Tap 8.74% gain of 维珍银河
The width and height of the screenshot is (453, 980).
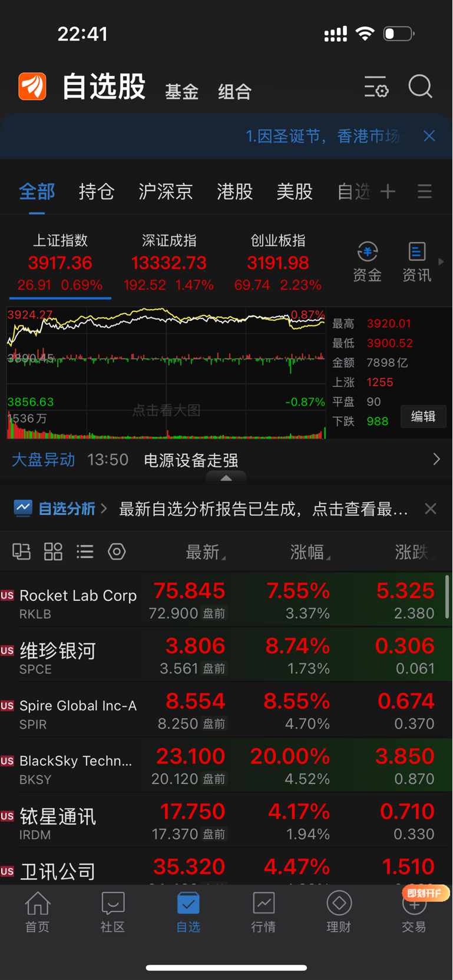[297, 646]
